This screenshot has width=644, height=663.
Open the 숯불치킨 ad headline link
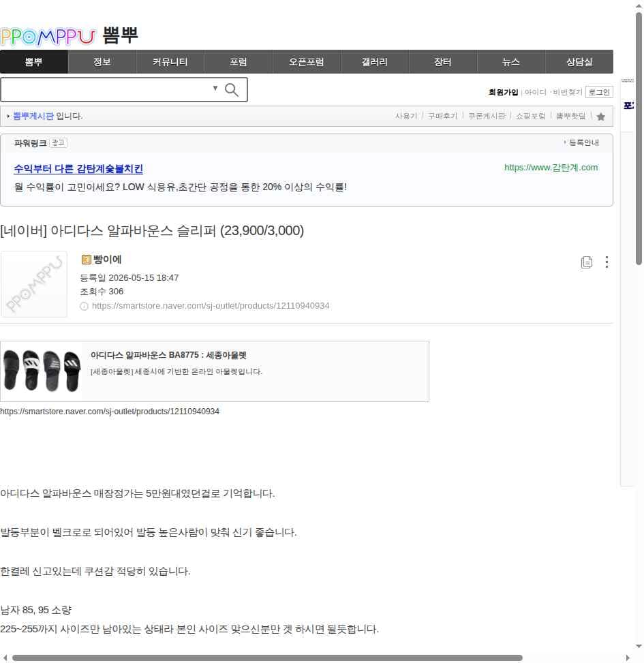78,169
